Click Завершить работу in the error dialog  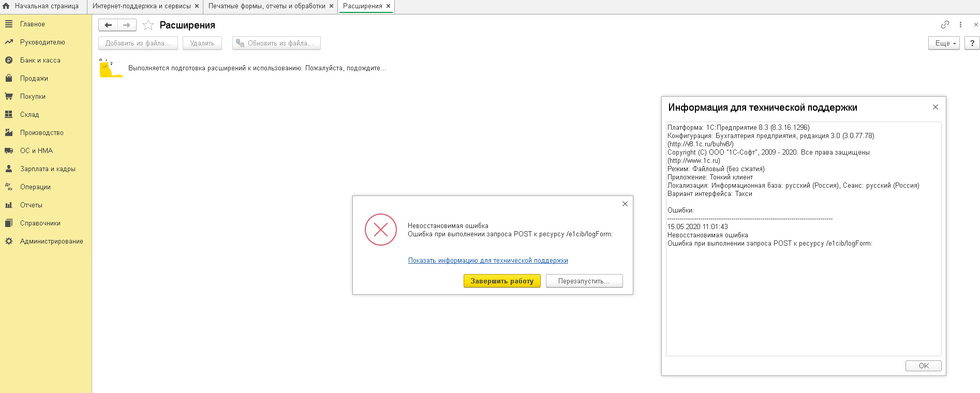[x=502, y=281]
